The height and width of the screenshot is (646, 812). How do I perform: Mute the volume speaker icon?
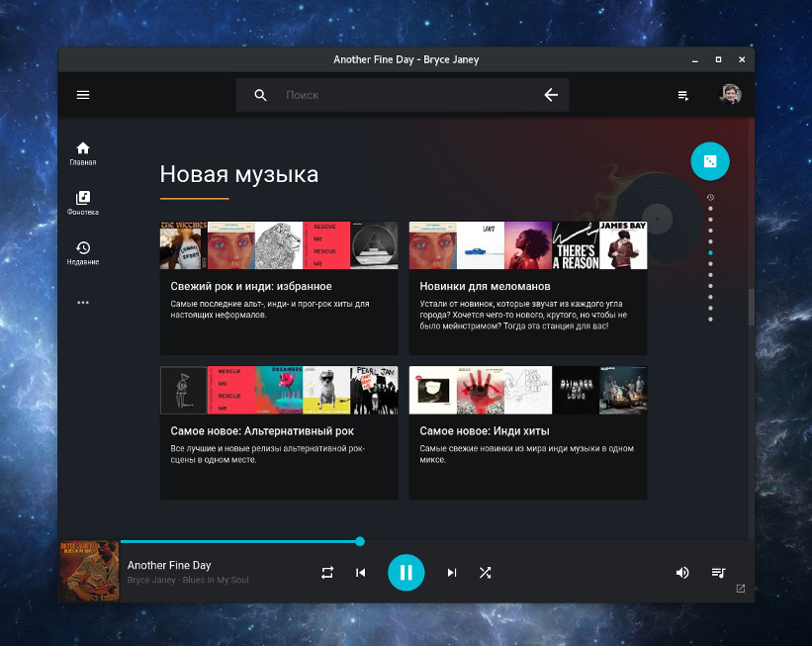click(682, 573)
